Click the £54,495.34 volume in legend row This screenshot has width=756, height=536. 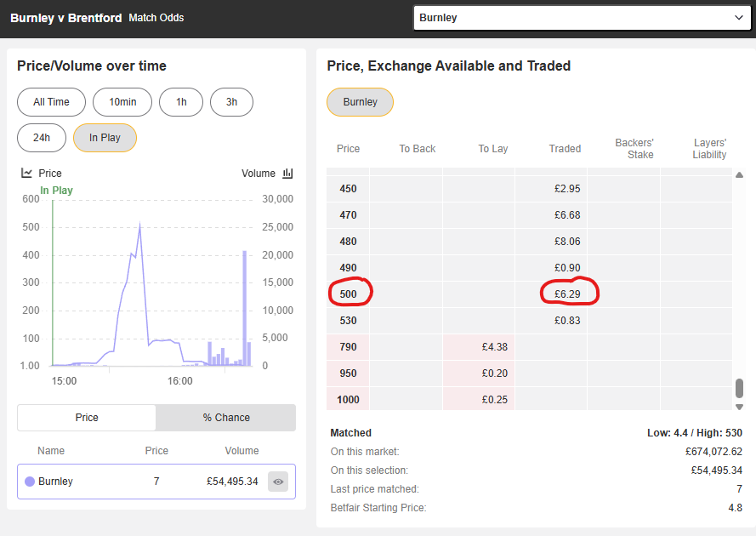[232, 482]
